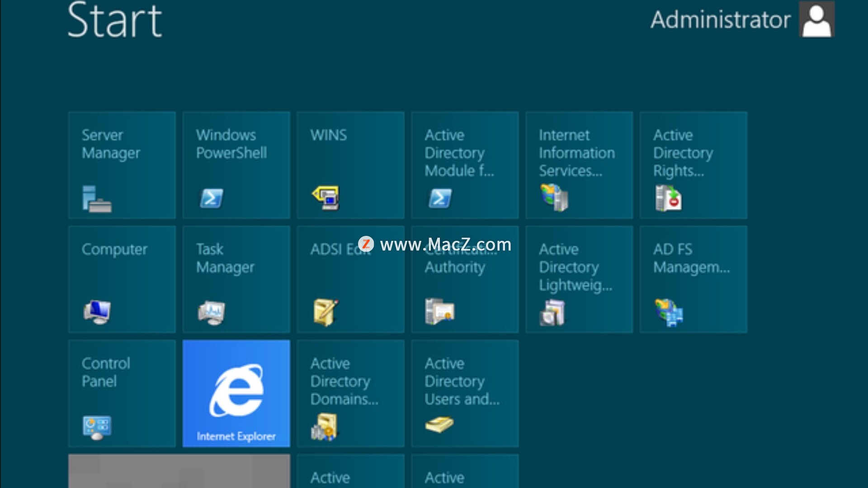
Task: Open the ADSI Edit tile
Action: click(x=350, y=289)
